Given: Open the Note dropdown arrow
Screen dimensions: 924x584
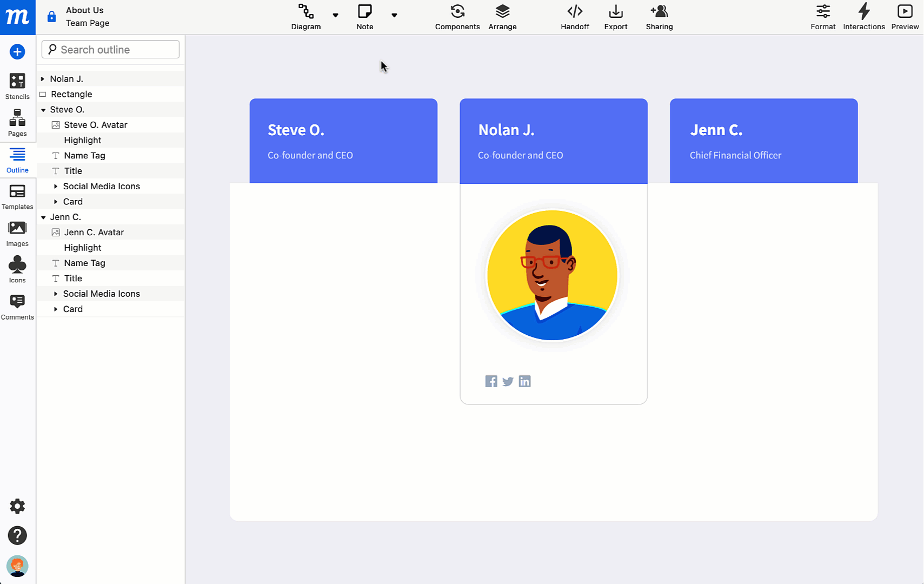Looking at the screenshot, I should [395, 15].
